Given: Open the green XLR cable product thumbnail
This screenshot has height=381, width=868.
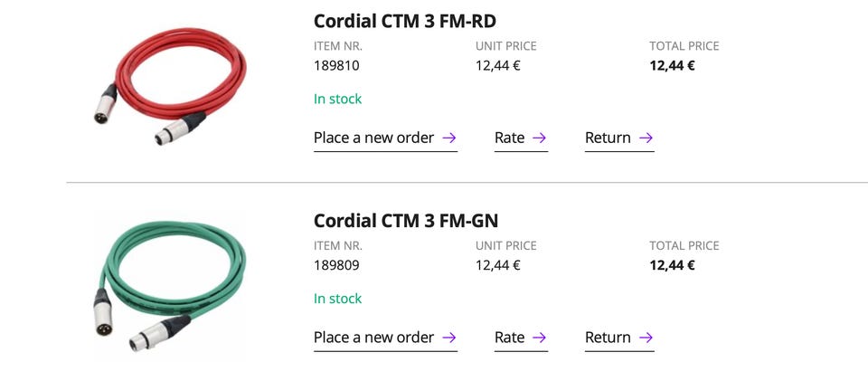Looking at the screenshot, I should point(169,285).
